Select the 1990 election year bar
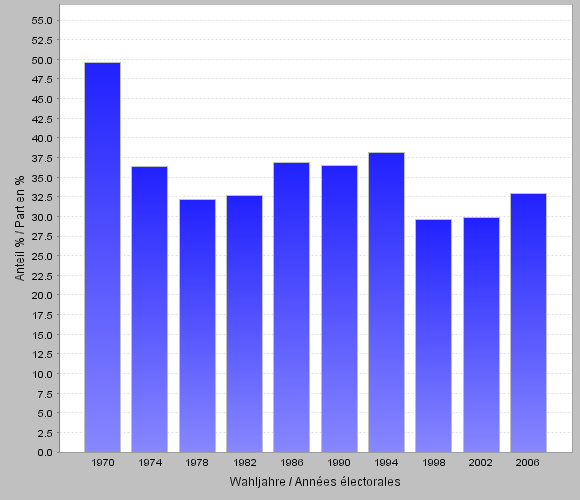Image resolution: width=580 pixels, height=500 pixels. pyautogui.click(x=339, y=309)
